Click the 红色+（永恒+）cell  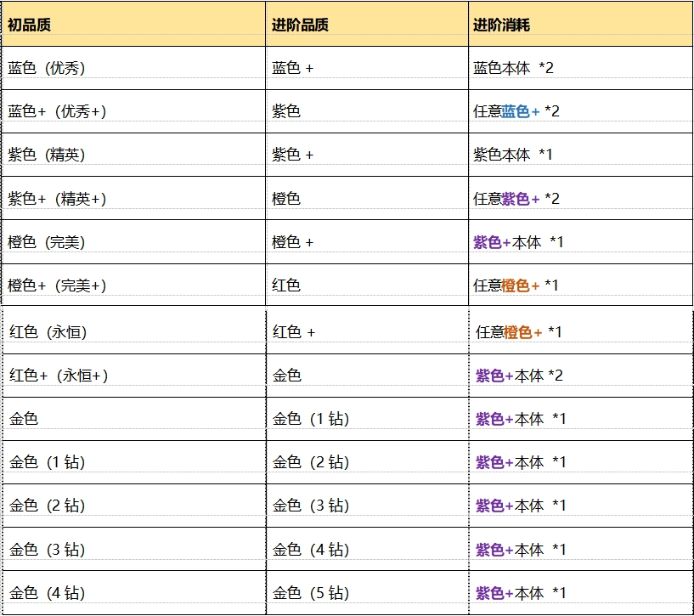click(59, 376)
